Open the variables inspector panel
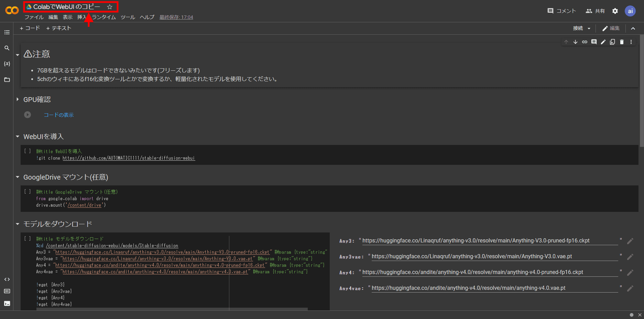 (x=7, y=64)
